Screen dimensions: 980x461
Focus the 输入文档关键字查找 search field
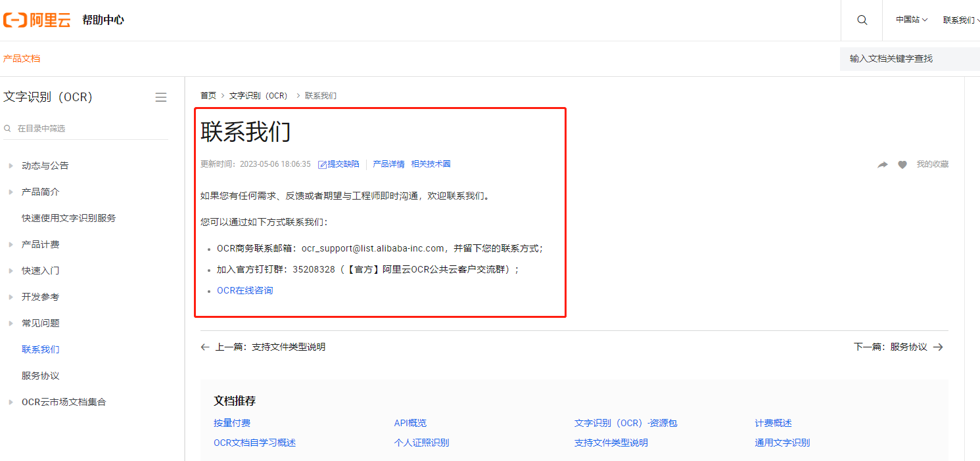[x=910, y=58]
